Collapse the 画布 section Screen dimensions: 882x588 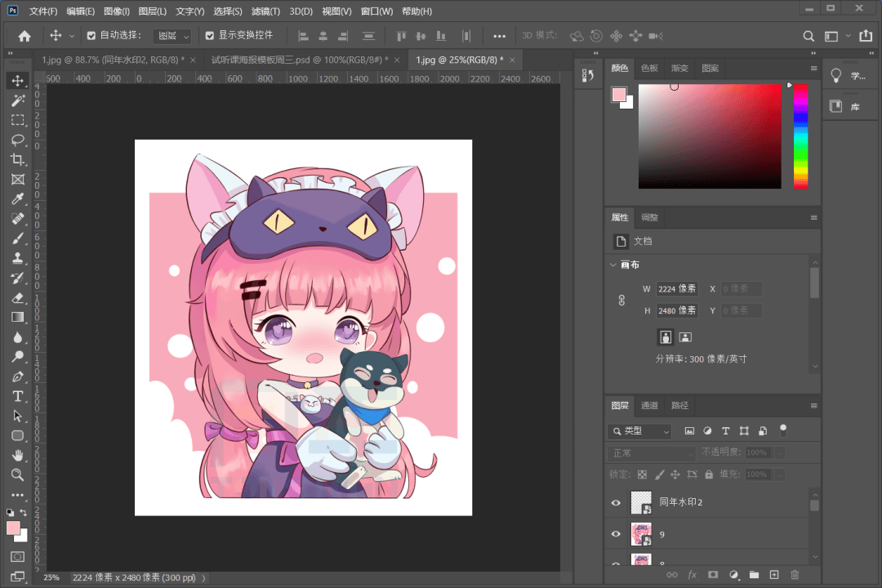(x=613, y=265)
